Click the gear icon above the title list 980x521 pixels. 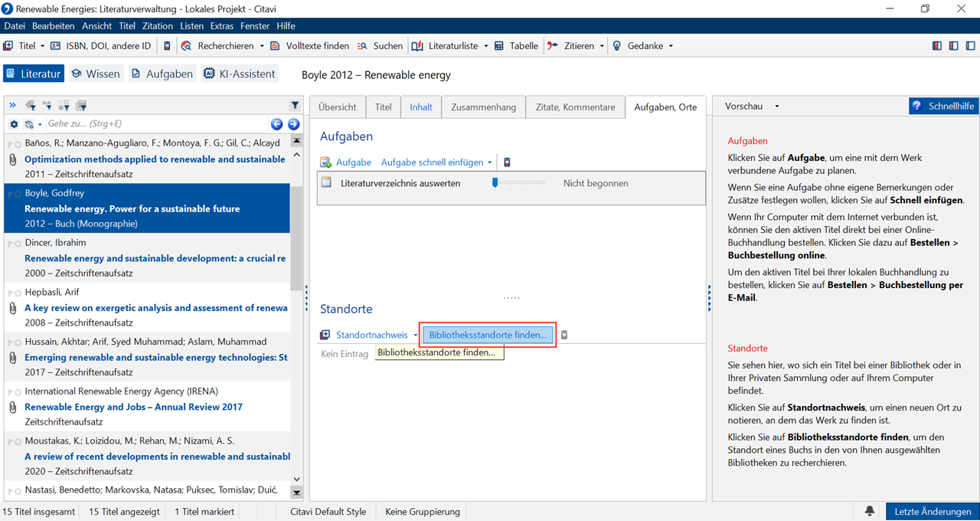tap(14, 124)
